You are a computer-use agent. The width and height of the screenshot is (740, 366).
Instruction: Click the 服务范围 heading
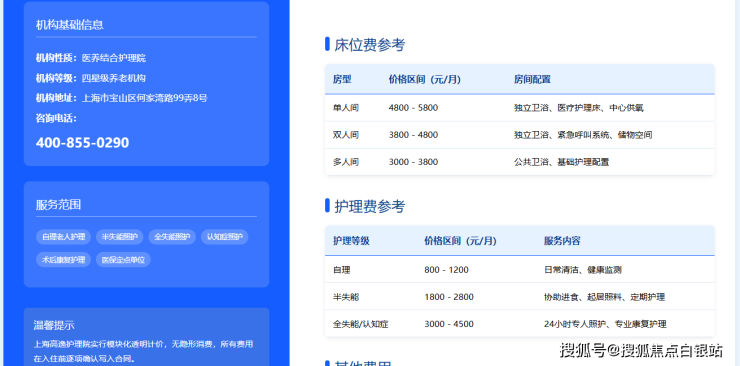(x=59, y=204)
